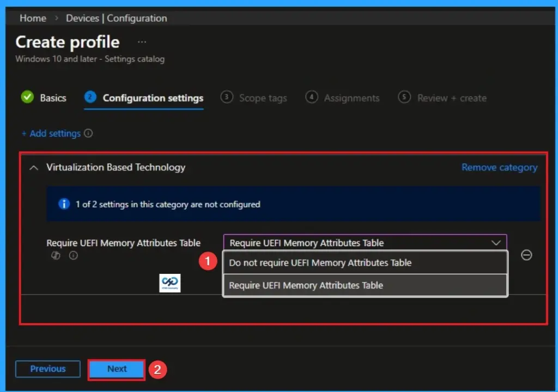Click the green checkmark on the Basics step
558x392 pixels.
coord(28,97)
